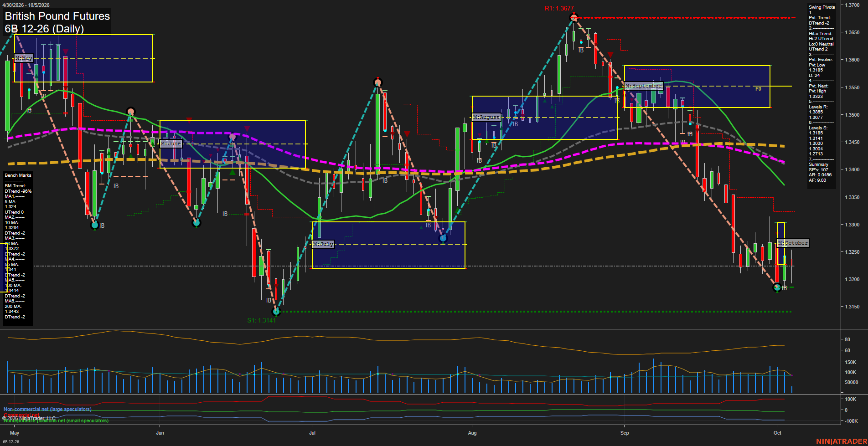Click the Pvt Next Pvt High 1.3323 entry
This screenshot has height=446, width=868.
[819, 91]
